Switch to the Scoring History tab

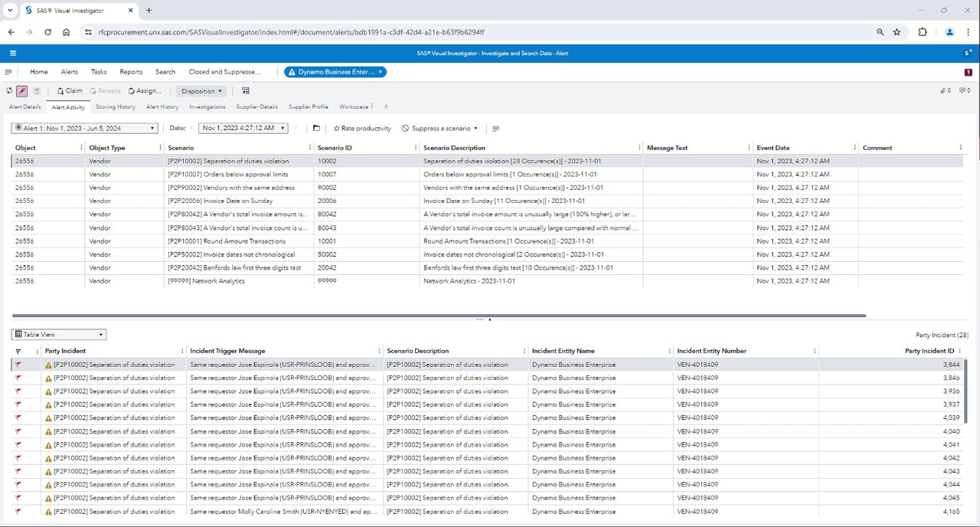(x=115, y=106)
